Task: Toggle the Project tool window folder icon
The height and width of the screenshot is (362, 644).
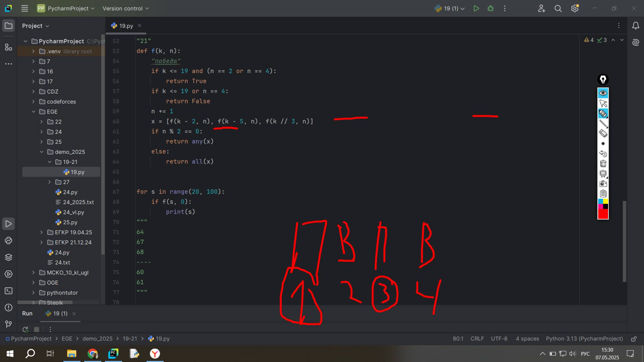Action: click(x=8, y=26)
